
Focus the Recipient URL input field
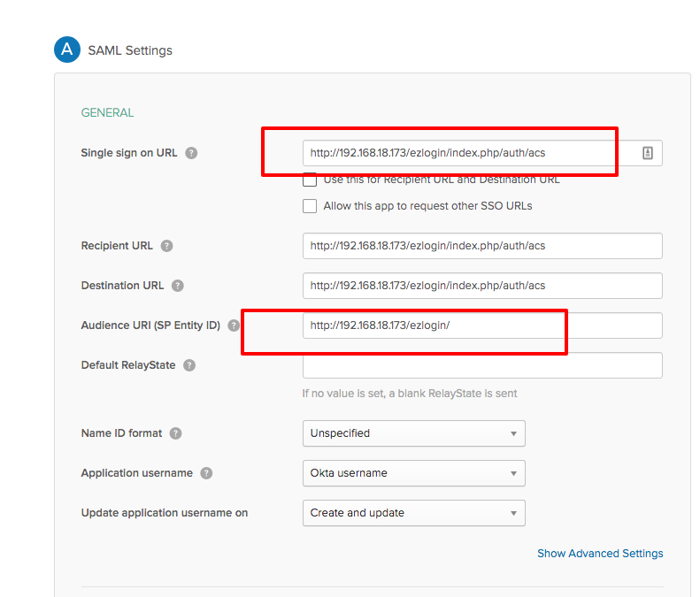point(482,246)
